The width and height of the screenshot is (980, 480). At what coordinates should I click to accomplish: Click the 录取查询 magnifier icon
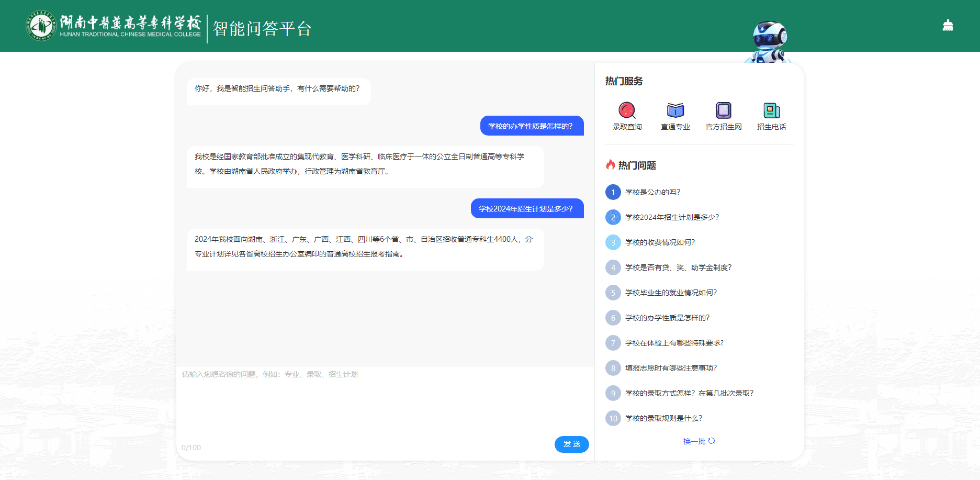pyautogui.click(x=627, y=110)
